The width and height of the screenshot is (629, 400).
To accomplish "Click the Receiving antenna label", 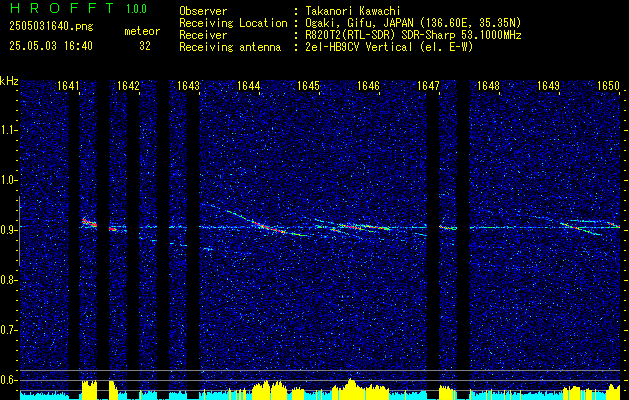I will click(x=230, y=47).
